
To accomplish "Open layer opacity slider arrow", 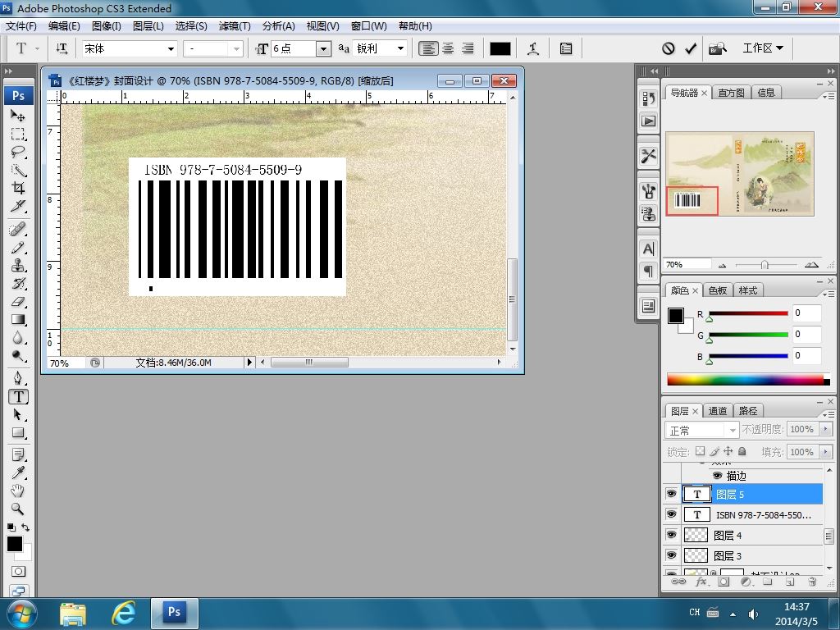I will point(825,429).
